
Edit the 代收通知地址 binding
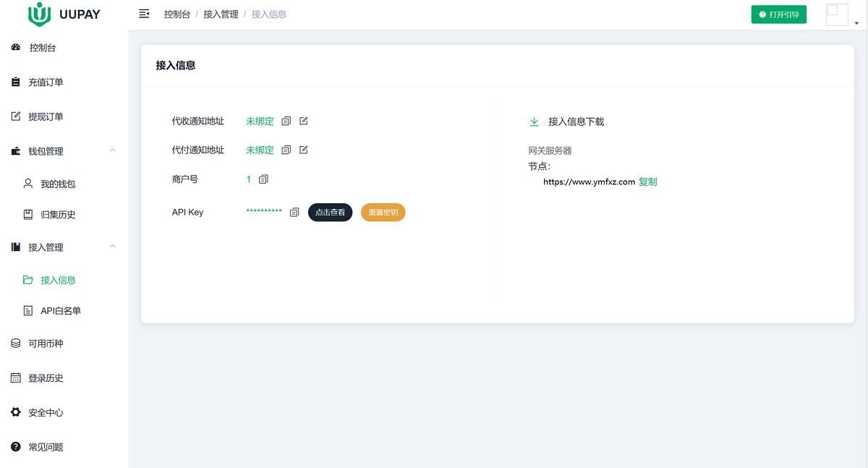tap(304, 121)
